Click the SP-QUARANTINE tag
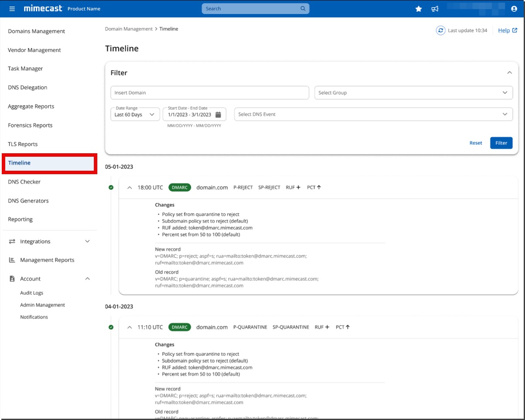The image size is (525, 420). (291, 327)
